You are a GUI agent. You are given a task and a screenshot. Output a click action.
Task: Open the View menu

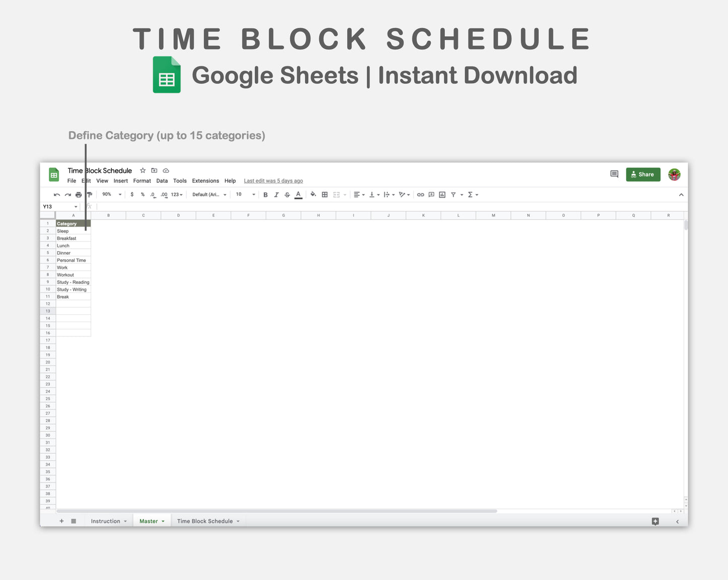pyautogui.click(x=102, y=181)
